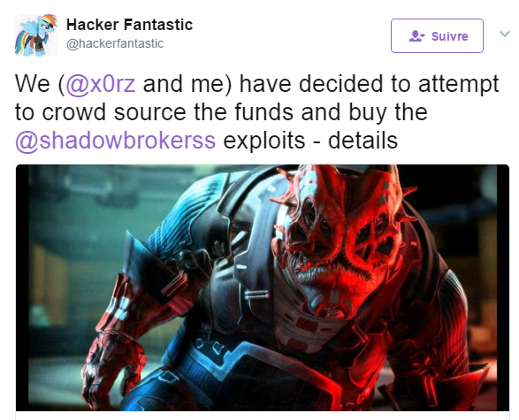519x420 pixels.
Task: Follow the account with Suivre button
Action: [437, 35]
